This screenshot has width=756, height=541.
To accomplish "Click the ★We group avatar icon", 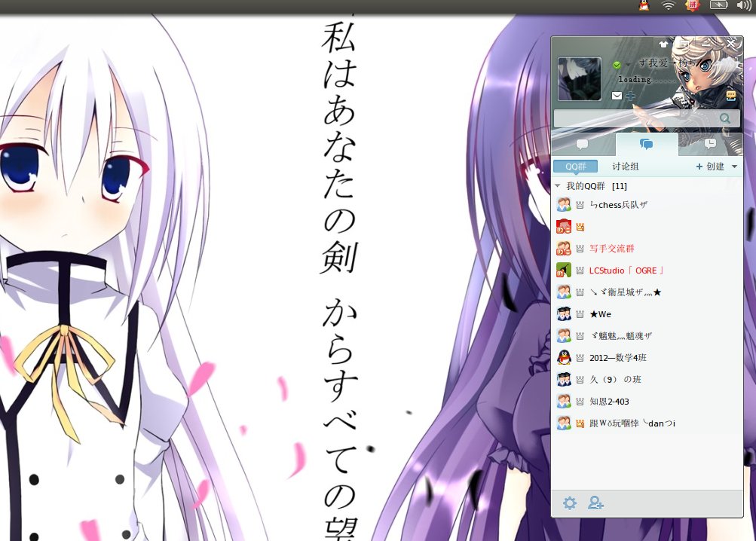I will pos(564,314).
